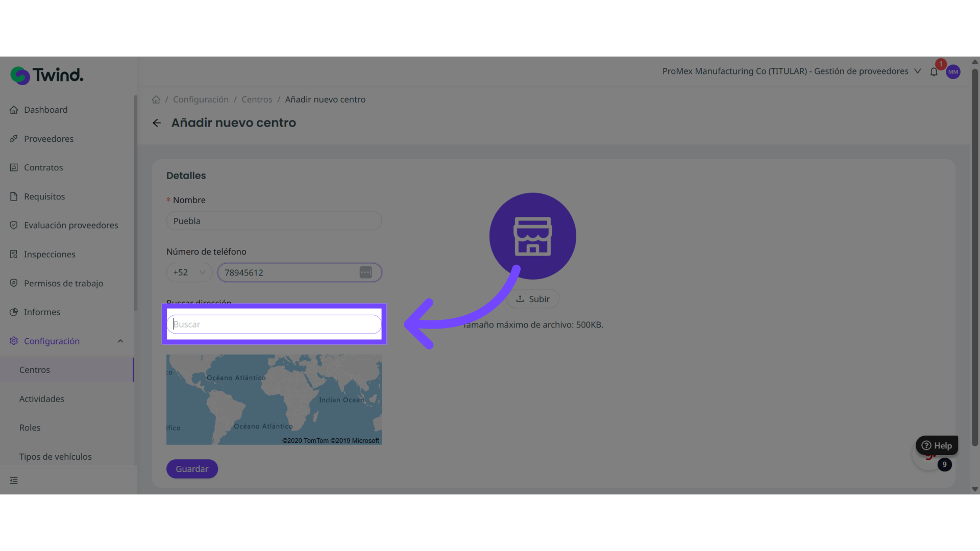The height and width of the screenshot is (551, 980).
Task: Collapse sidebar with bottom menu icon
Action: tap(14, 480)
